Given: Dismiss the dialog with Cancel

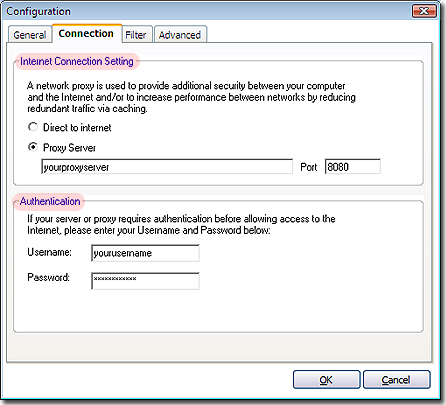Looking at the screenshot, I should coord(397,380).
